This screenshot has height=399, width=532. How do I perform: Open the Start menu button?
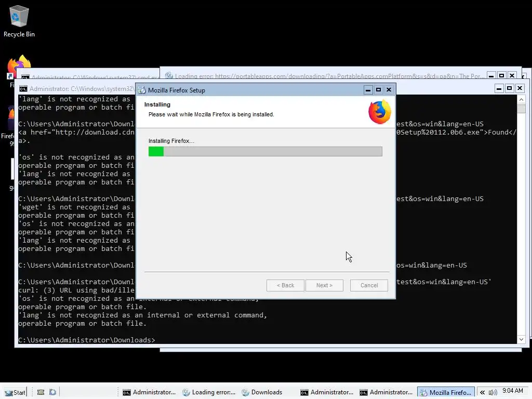pyautogui.click(x=15, y=392)
